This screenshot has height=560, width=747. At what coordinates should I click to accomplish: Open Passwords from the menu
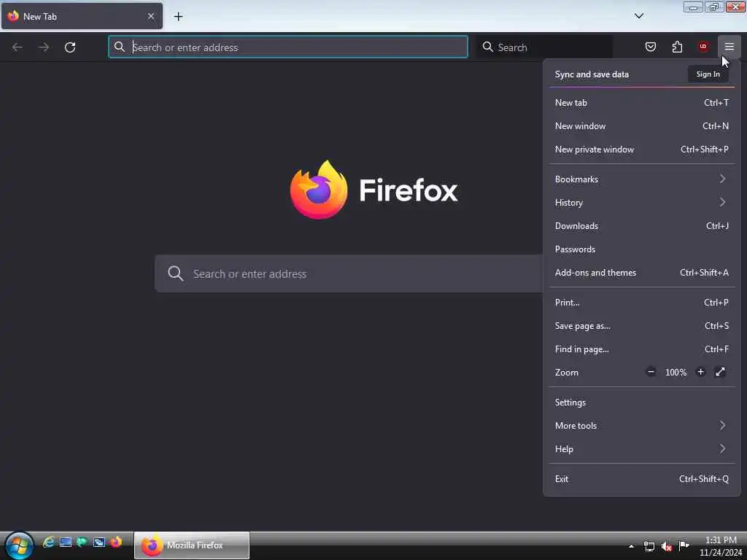pyautogui.click(x=642, y=249)
